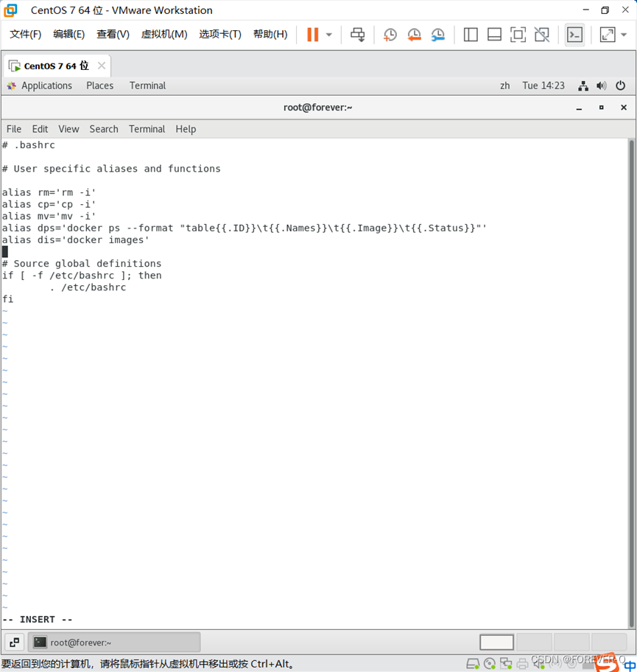This screenshot has width=637, height=672.
Task: Toggle Unity mode
Action: point(542,35)
